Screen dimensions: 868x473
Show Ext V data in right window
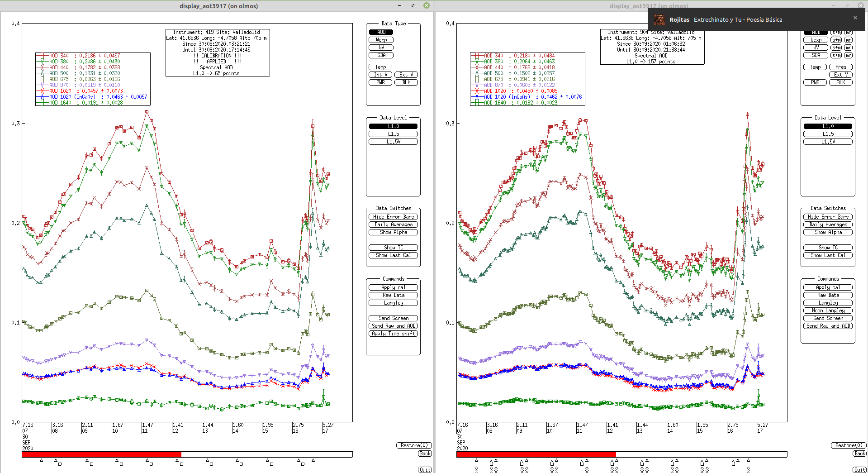pyautogui.click(x=841, y=75)
